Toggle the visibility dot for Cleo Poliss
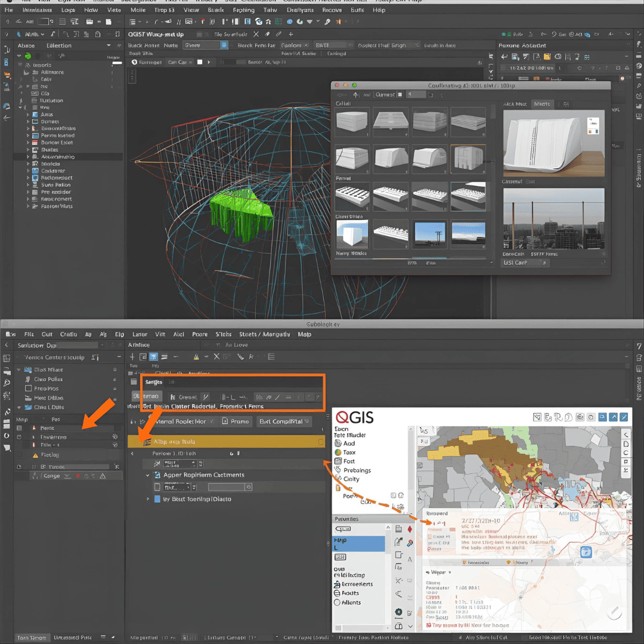The width and height of the screenshot is (644, 644). click(x=114, y=379)
